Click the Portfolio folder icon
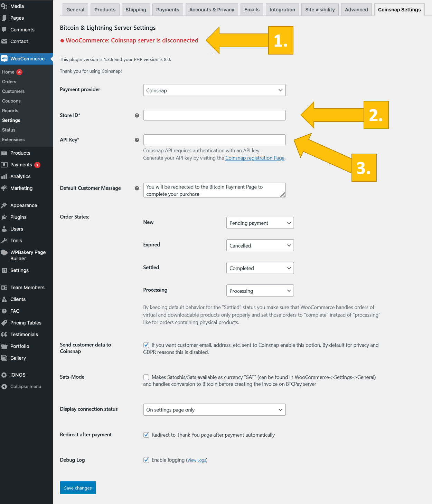Viewport: 432px width, 504px height. (x=4, y=346)
